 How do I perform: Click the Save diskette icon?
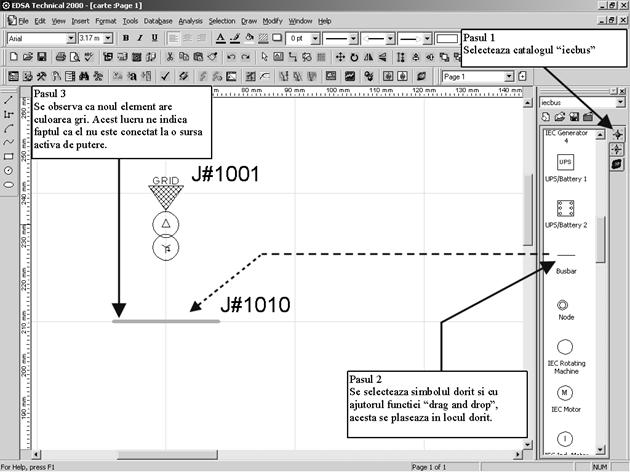[41, 57]
